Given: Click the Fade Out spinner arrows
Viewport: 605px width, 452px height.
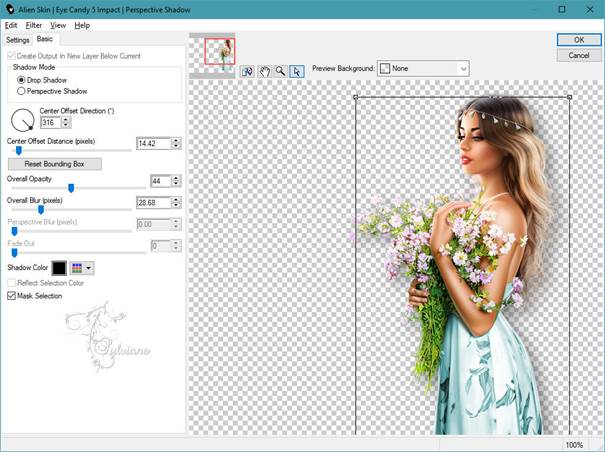Looking at the screenshot, I should pyautogui.click(x=176, y=245).
